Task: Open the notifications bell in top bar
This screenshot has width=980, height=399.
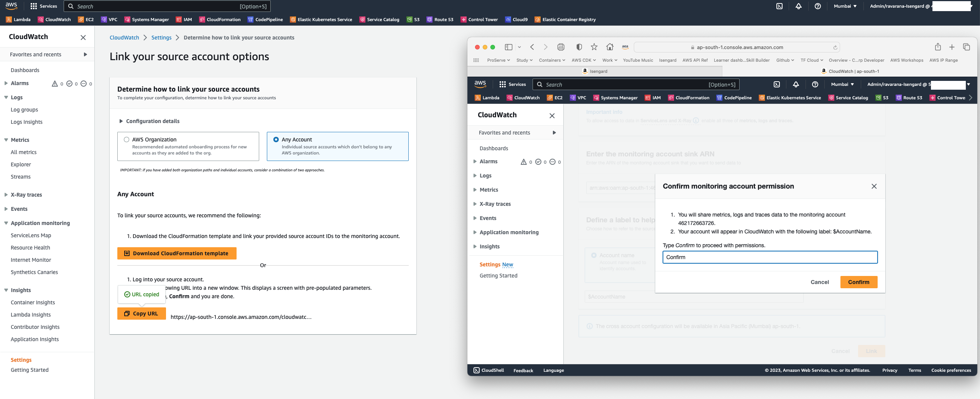Action: pos(799,6)
